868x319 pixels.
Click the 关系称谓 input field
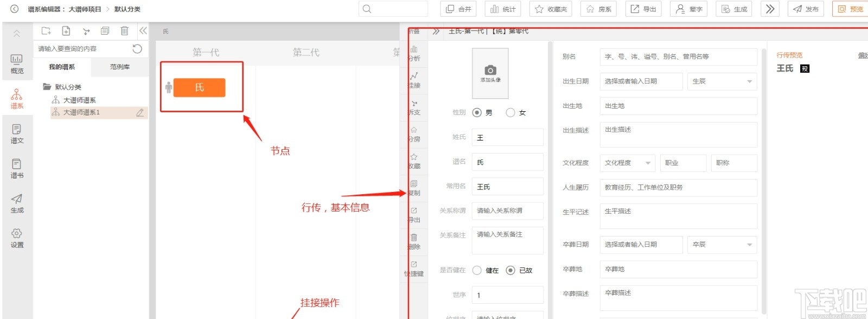click(x=507, y=210)
